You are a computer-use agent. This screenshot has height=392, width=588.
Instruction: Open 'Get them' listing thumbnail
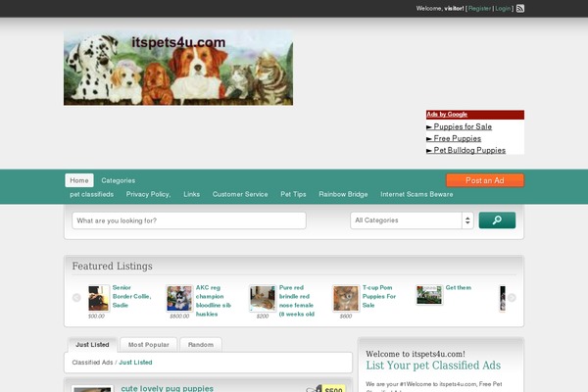[x=429, y=295]
